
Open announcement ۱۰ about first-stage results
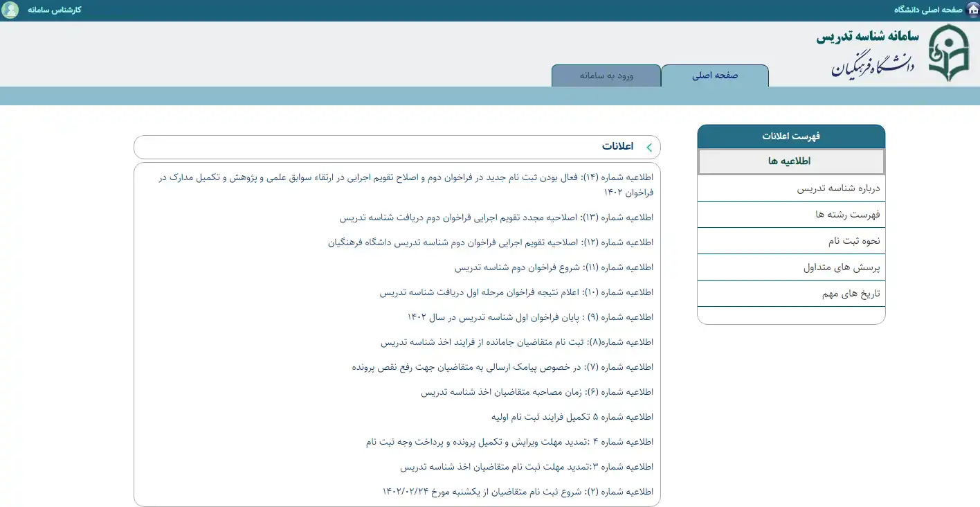[x=516, y=292]
